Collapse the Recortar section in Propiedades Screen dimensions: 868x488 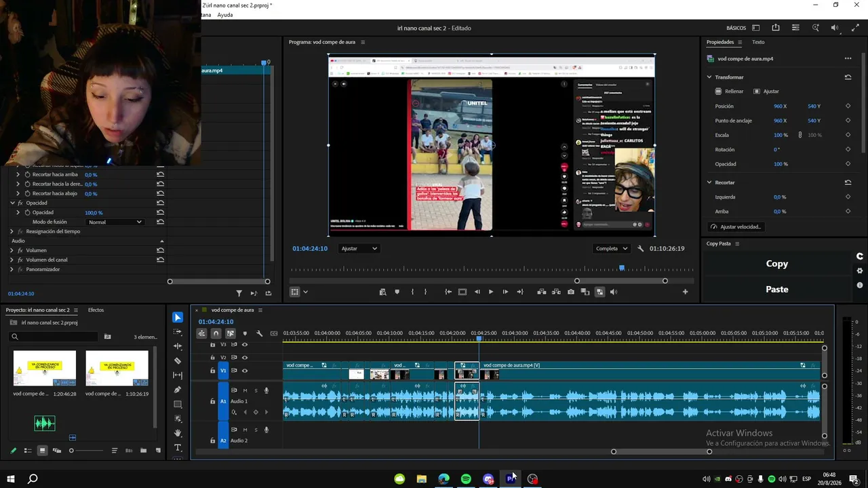(709, 182)
